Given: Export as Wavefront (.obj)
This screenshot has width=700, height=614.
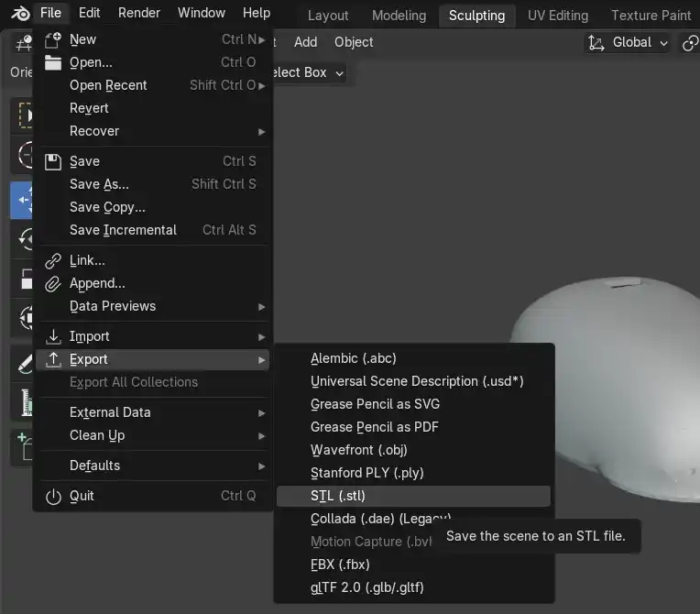Looking at the screenshot, I should (x=413, y=450).
